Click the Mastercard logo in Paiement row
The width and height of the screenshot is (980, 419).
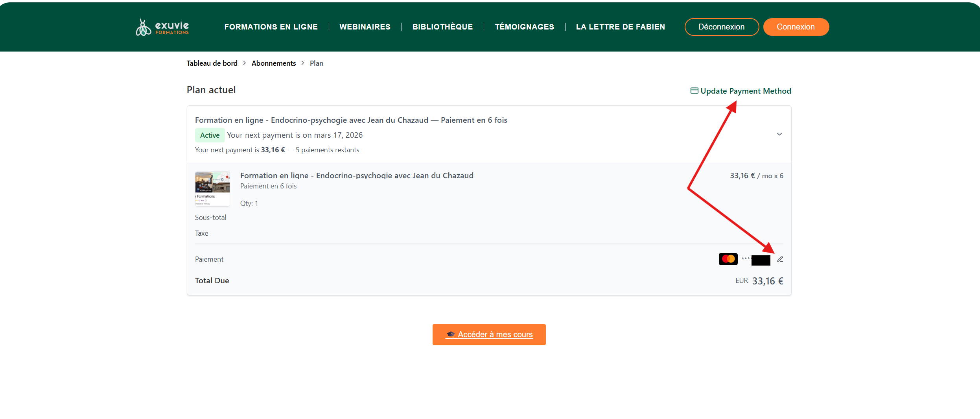(x=728, y=259)
